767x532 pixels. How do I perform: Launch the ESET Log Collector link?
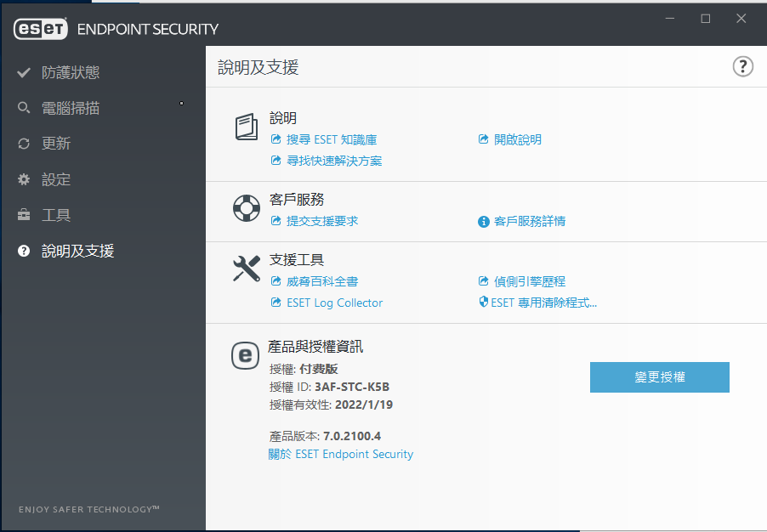(x=334, y=303)
